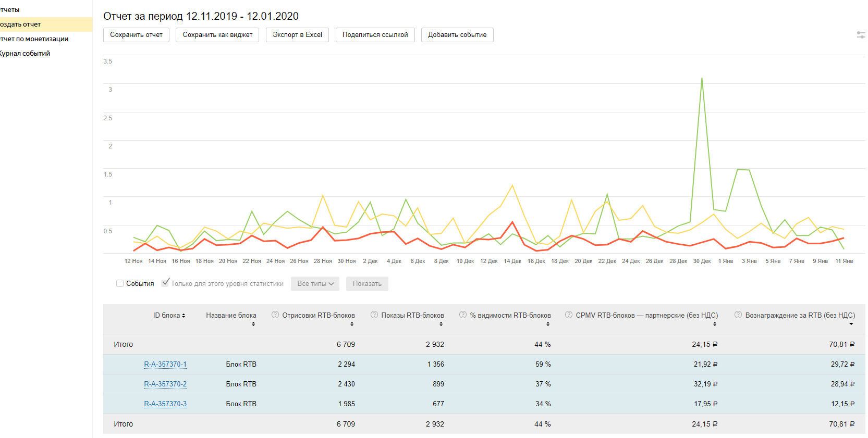The width and height of the screenshot is (868, 438).
Task: Click sort arrows under Название блока
Action: (253, 324)
